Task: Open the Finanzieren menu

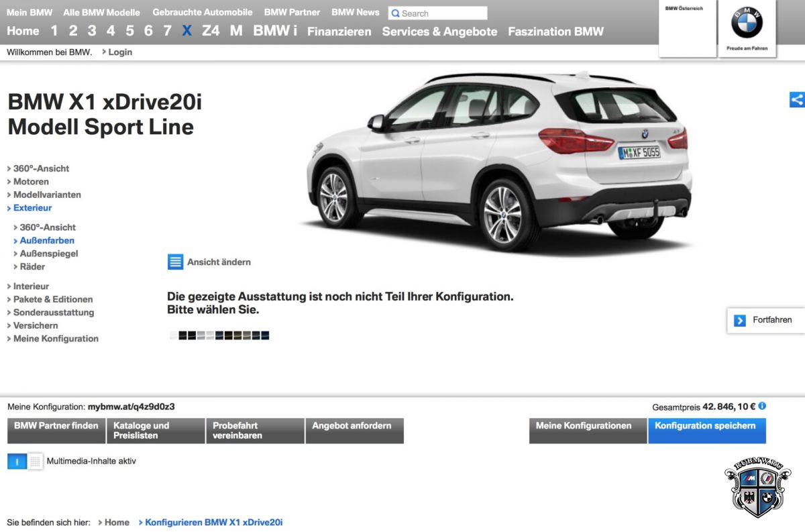Action: 339,32
